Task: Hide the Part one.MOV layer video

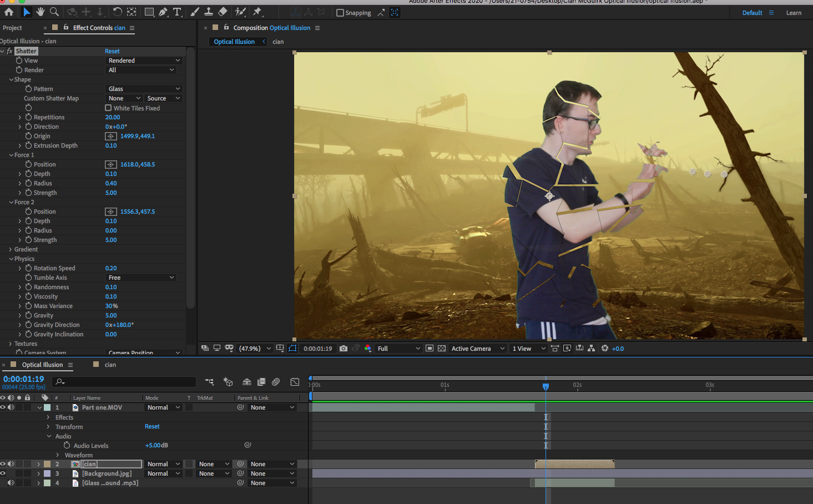Action: tap(3, 407)
